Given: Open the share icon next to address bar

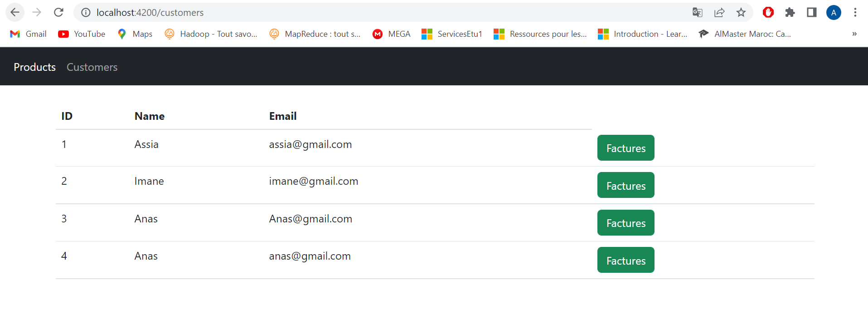Looking at the screenshot, I should pos(719,12).
